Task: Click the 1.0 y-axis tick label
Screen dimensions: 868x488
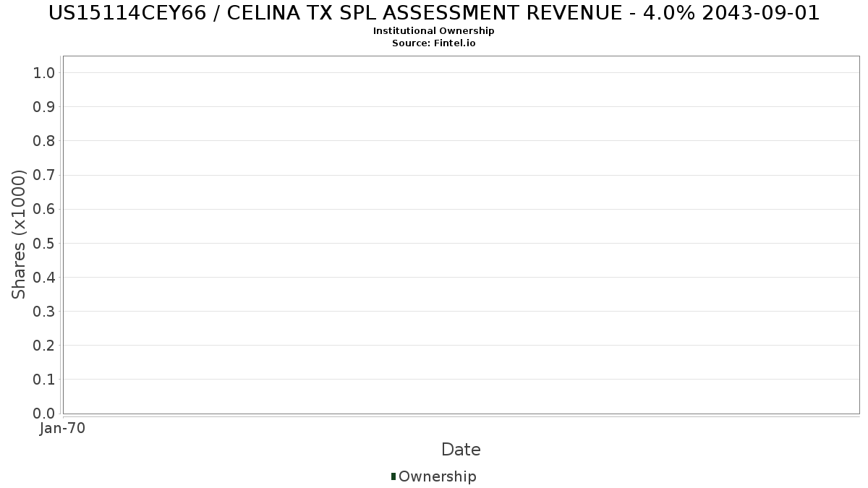Action: point(44,72)
